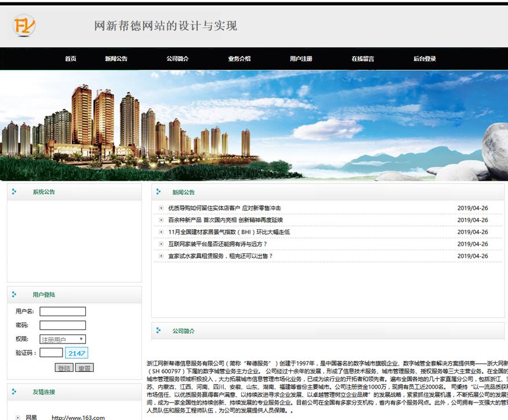Open the 权限 dropdown showing 注册用户

63,339
